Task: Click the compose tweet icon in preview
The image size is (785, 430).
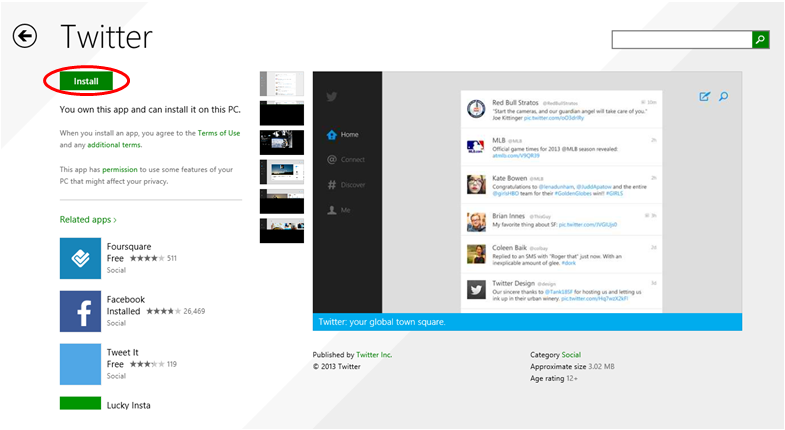Action: [x=704, y=97]
